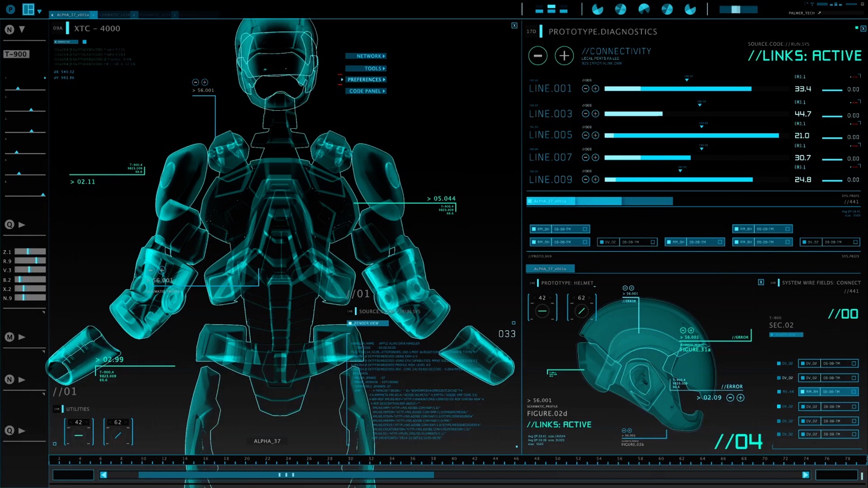
Task: Increase LINE.003 with its plus icon
Action: coord(595,114)
